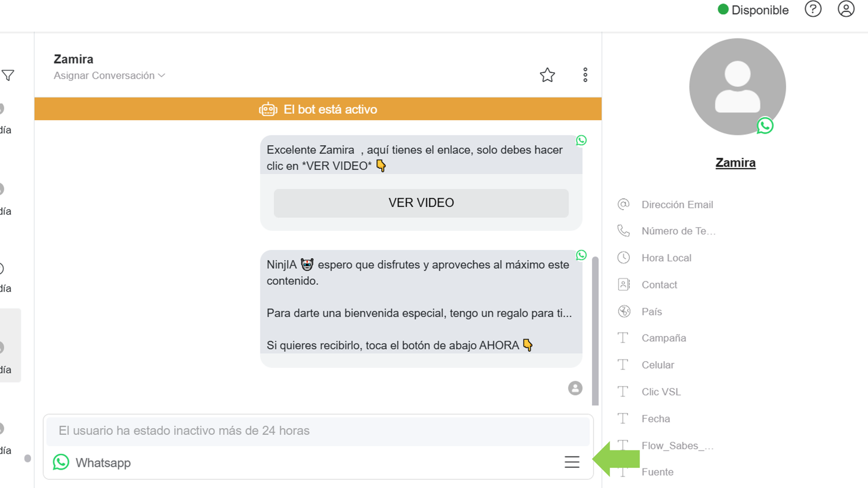Click the chat vertical scrollbar
868x488 pixels.
point(595,331)
